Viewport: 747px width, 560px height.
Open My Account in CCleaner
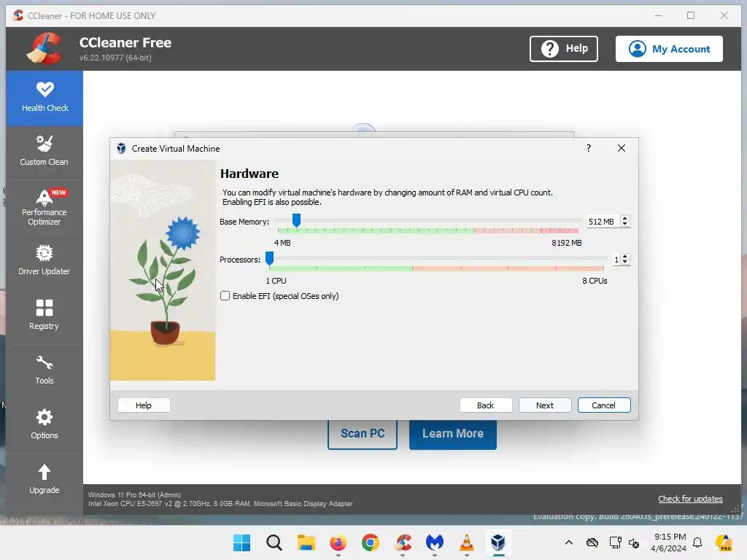(x=669, y=49)
